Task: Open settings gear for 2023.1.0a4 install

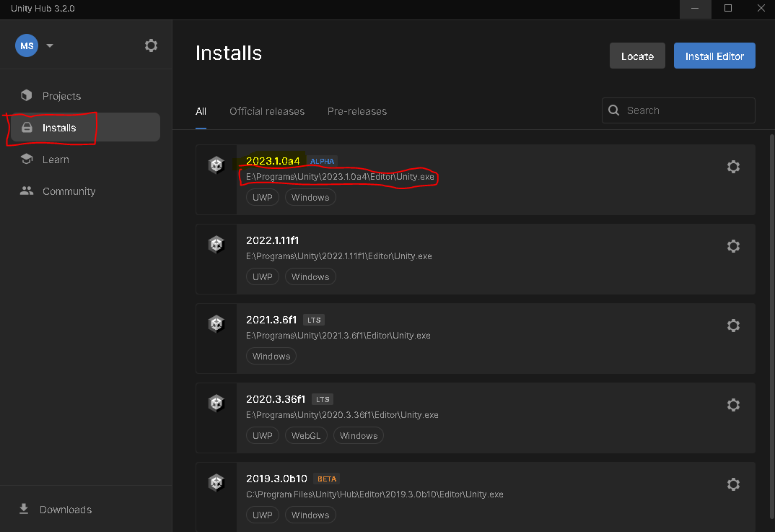Action: coord(733,167)
